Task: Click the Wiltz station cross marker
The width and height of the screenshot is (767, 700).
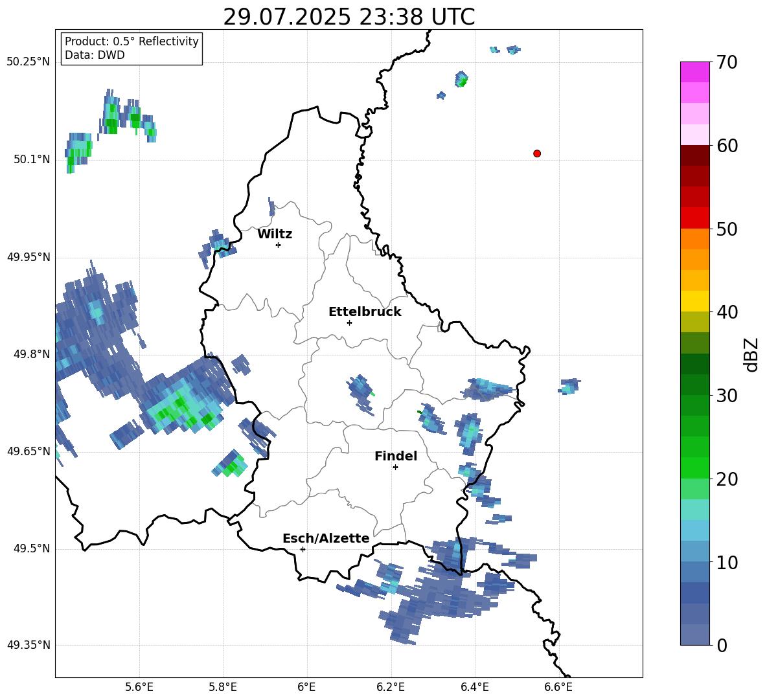Action: pyautogui.click(x=279, y=245)
